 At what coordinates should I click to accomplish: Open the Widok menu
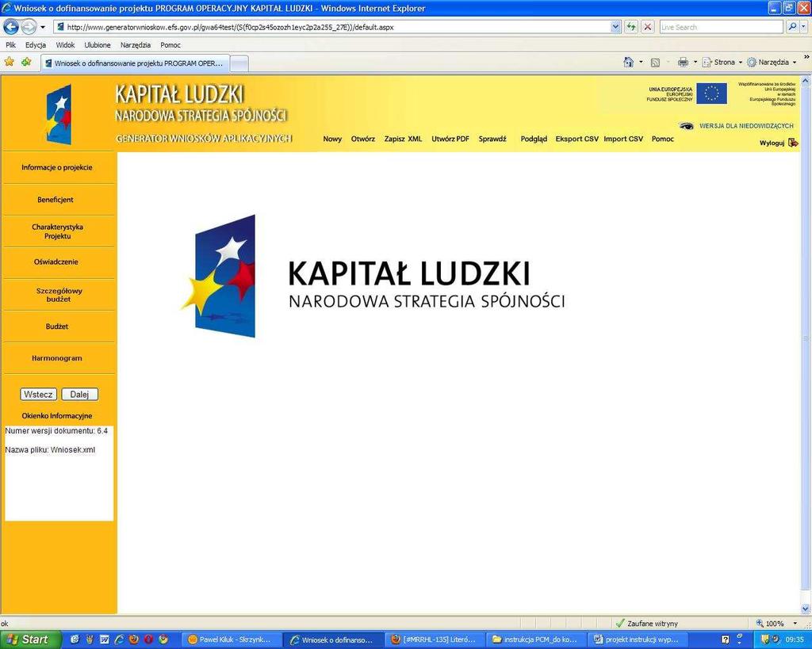pos(65,45)
